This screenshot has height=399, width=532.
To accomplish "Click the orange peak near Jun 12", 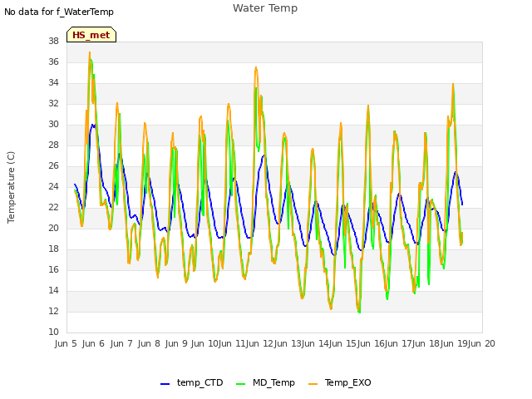I will tap(256, 67).
